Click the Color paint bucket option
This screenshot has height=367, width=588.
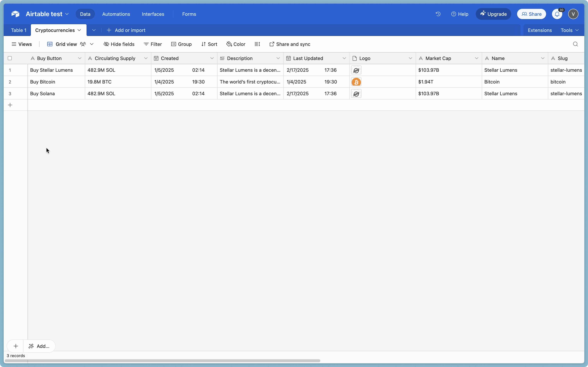[236, 44]
